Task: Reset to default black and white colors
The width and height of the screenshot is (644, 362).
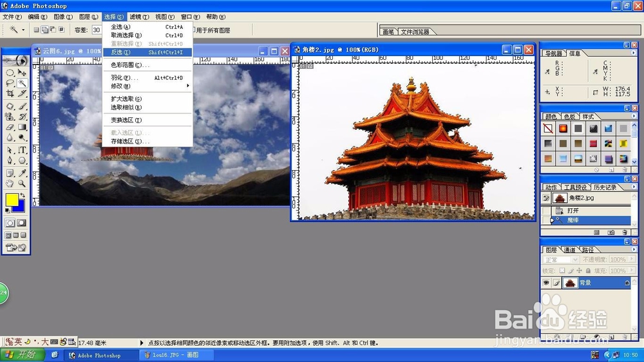Action: 7,211
